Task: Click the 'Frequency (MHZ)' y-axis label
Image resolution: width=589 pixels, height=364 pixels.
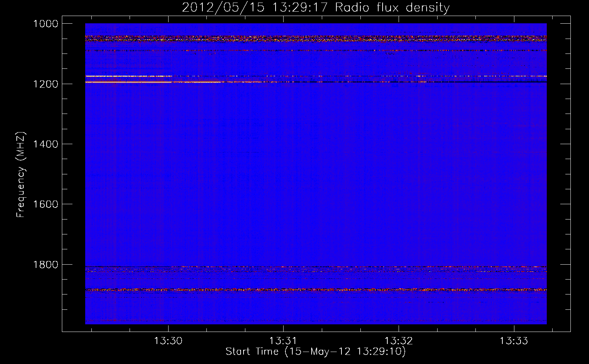Action: [x=21, y=175]
